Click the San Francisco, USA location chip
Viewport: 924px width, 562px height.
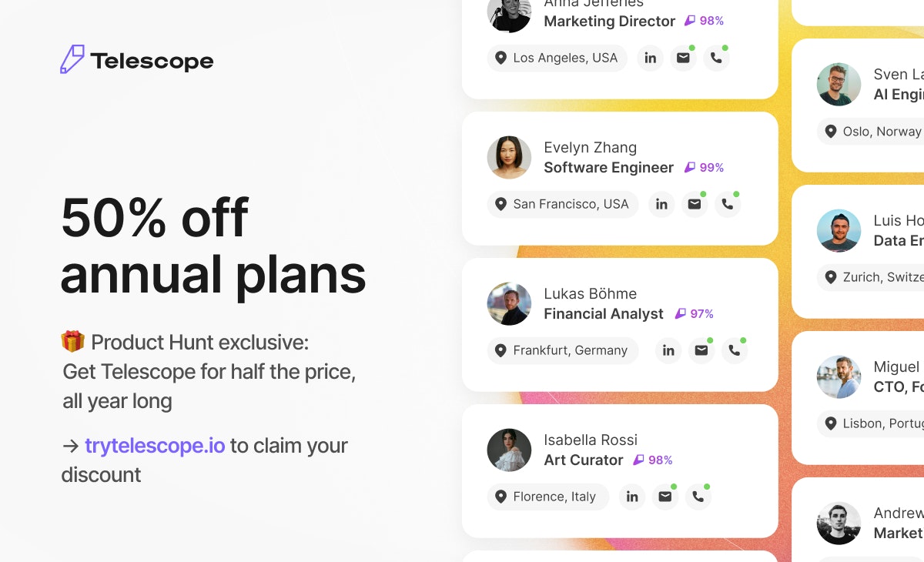(563, 204)
